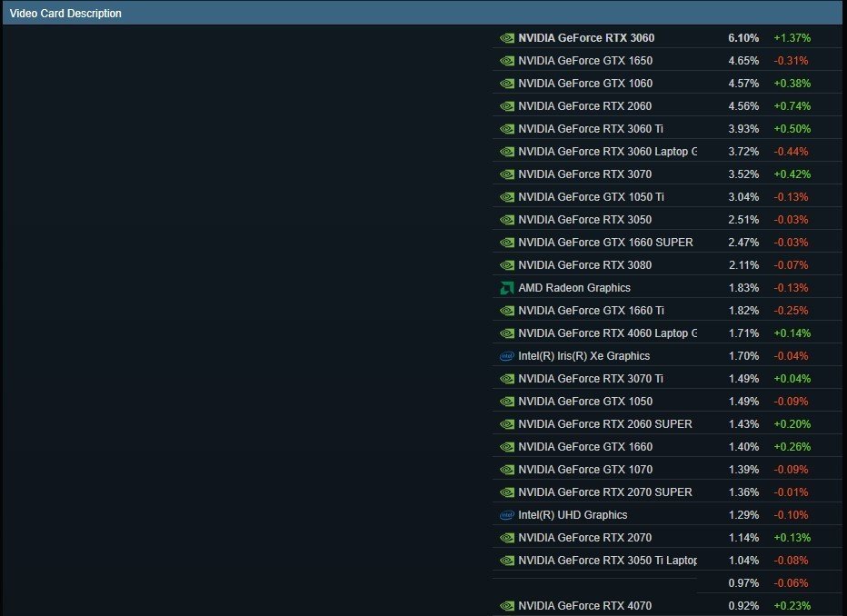
Task: Select the text NVIDIA GeForce RTX 3060
Action: pyautogui.click(x=586, y=38)
